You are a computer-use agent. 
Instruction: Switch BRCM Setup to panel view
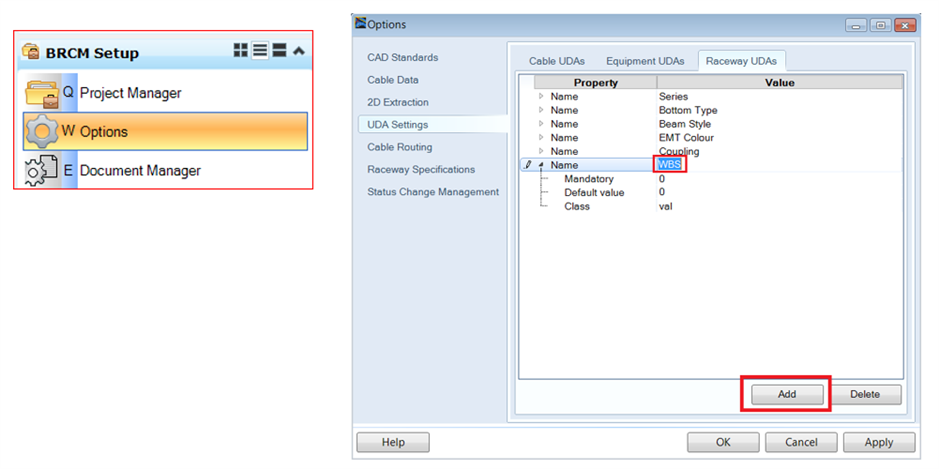pos(279,51)
